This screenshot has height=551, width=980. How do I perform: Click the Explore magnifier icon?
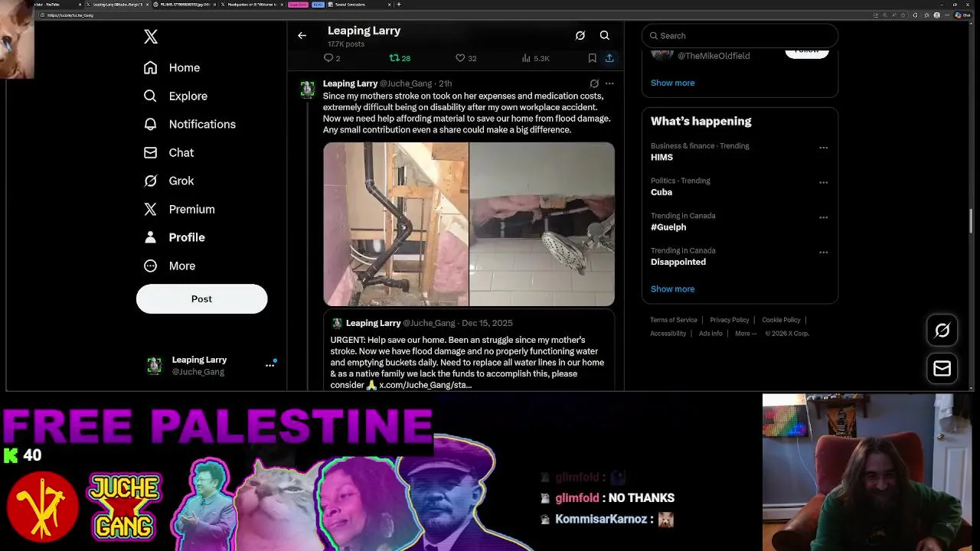[x=151, y=96]
